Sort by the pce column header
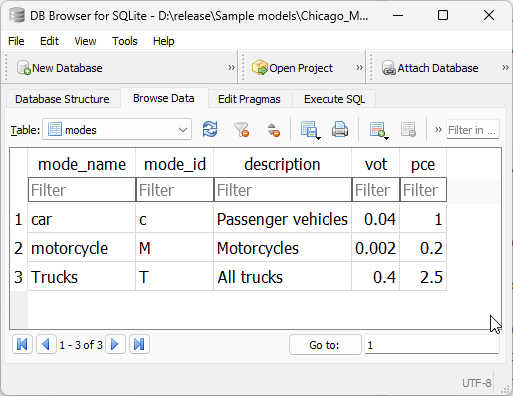The width and height of the screenshot is (513, 396). [423, 164]
